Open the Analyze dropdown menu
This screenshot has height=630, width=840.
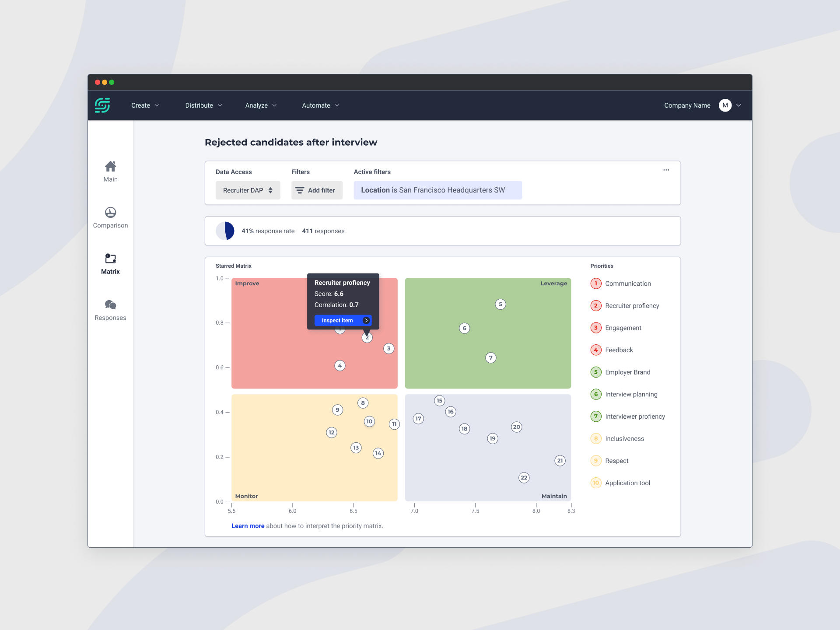click(261, 105)
